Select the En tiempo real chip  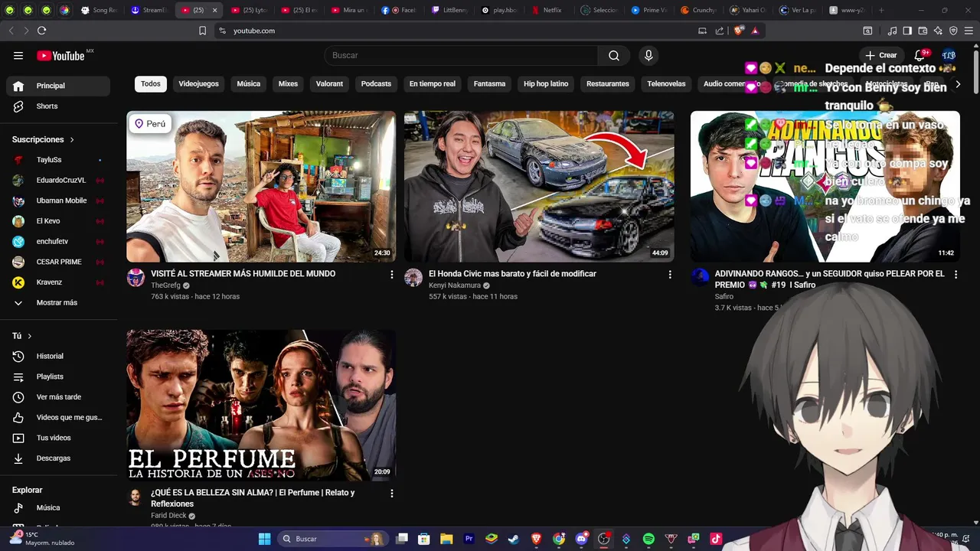pyautogui.click(x=432, y=83)
